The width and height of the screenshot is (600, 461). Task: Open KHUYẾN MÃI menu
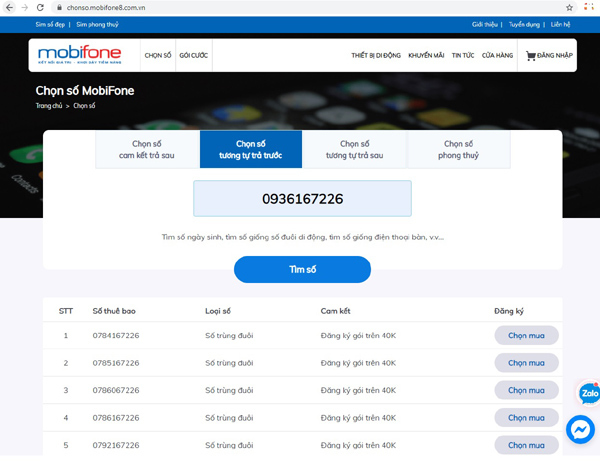[426, 55]
